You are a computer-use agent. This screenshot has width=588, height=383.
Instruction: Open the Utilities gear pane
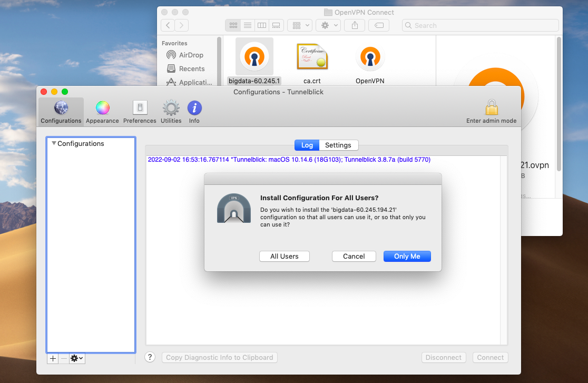(x=171, y=112)
